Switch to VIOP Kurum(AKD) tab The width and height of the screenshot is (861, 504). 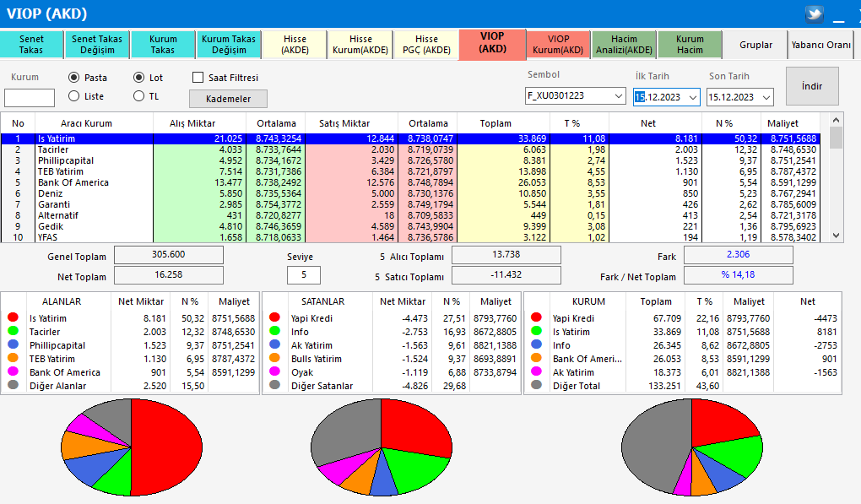tap(558, 45)
